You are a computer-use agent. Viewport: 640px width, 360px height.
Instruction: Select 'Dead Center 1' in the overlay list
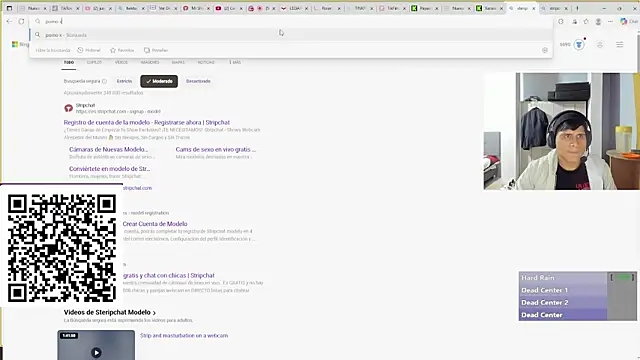[563, 290]
